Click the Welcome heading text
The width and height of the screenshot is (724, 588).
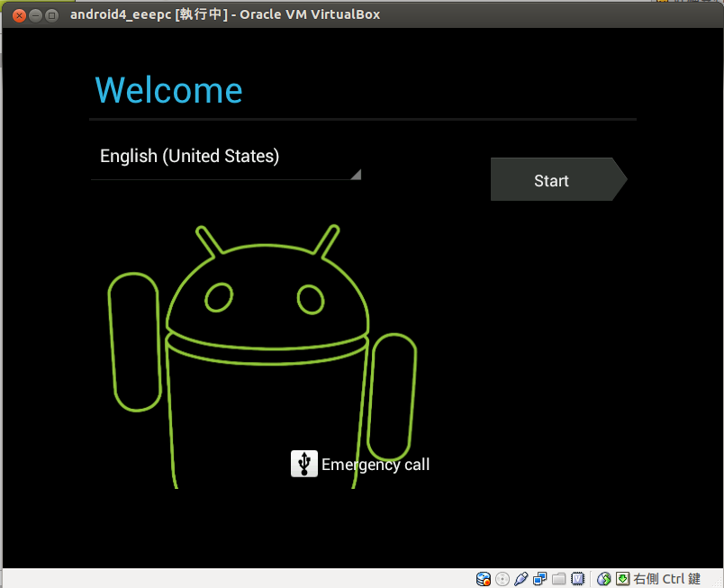pos(168,90)
